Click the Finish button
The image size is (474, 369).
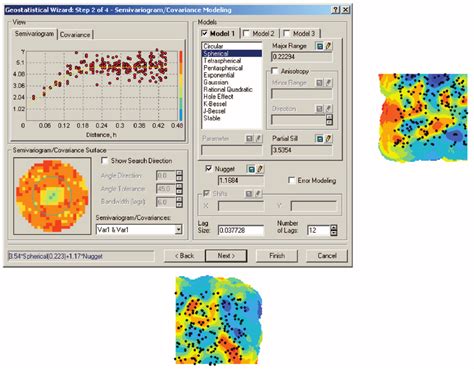pos(277,256)
